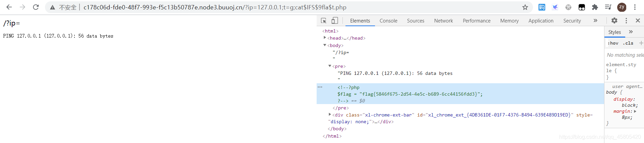Viewport: 644px width, 143px height.
Task: Collapse the pre node
Action: 330,66
